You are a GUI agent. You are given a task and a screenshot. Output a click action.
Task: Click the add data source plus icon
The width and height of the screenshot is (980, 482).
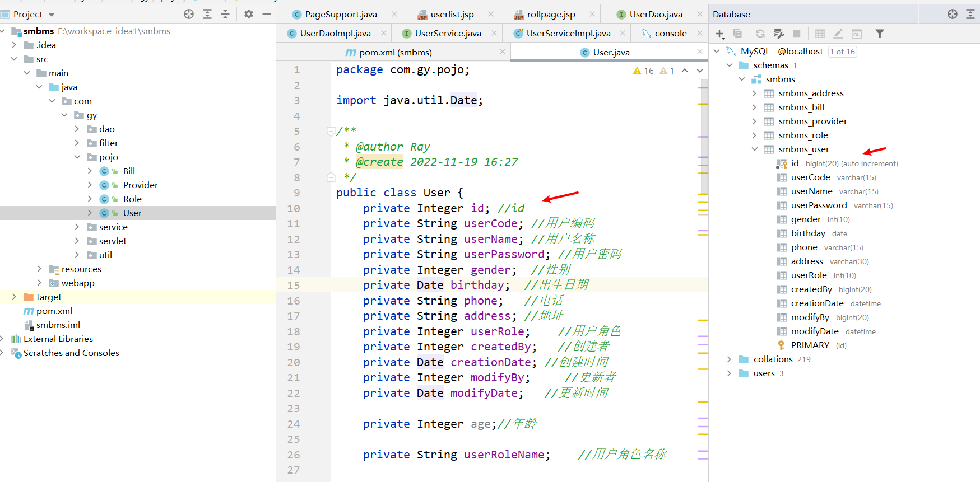(720, 34)
